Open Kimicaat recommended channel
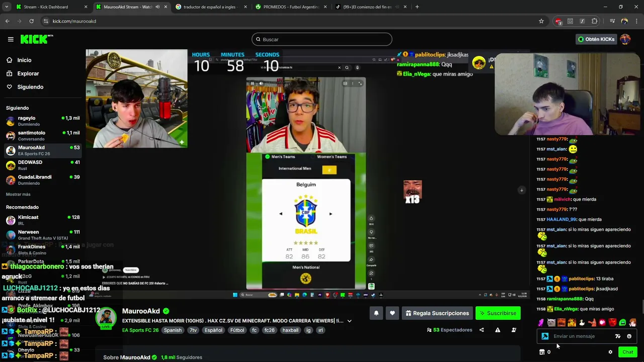Viewport: 644px width, 362px height. [x=43, y=220]
